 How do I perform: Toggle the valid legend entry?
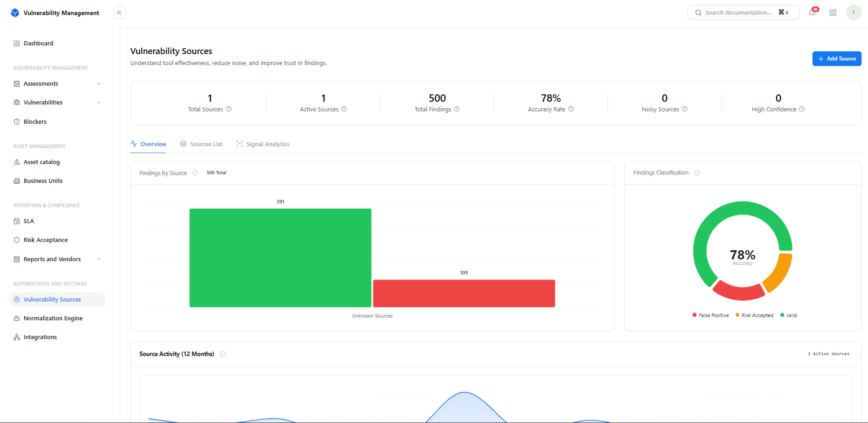(x=789, y=315)
